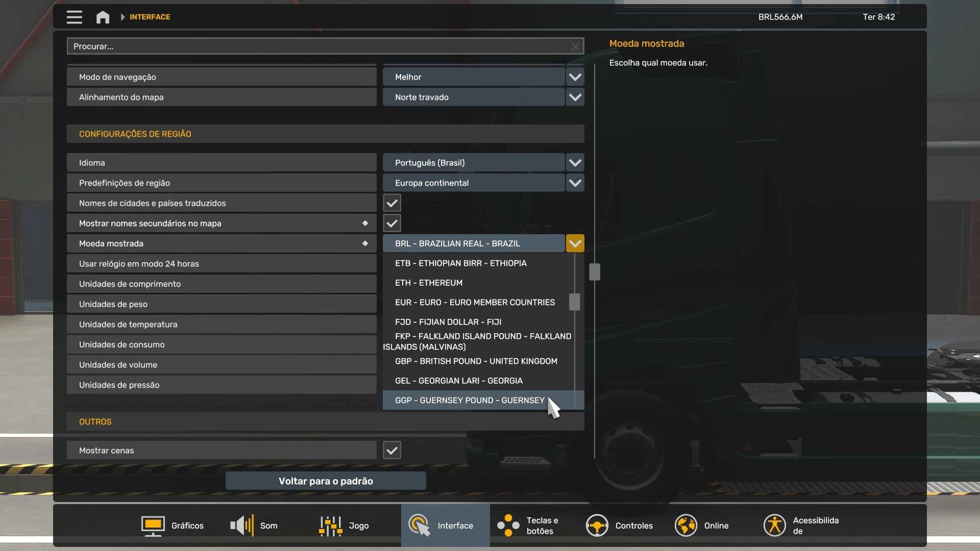This screenshot has width=980, height=551.
Task: Select EUR - Euro currency option
Action: pyautogui.click(x=475, y=303)
